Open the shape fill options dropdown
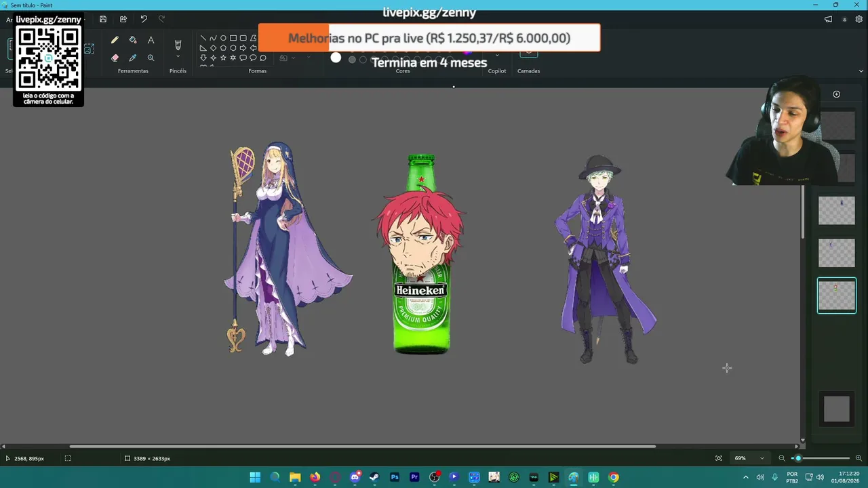Viewport: 868px width, 488px height. [288, 58]
